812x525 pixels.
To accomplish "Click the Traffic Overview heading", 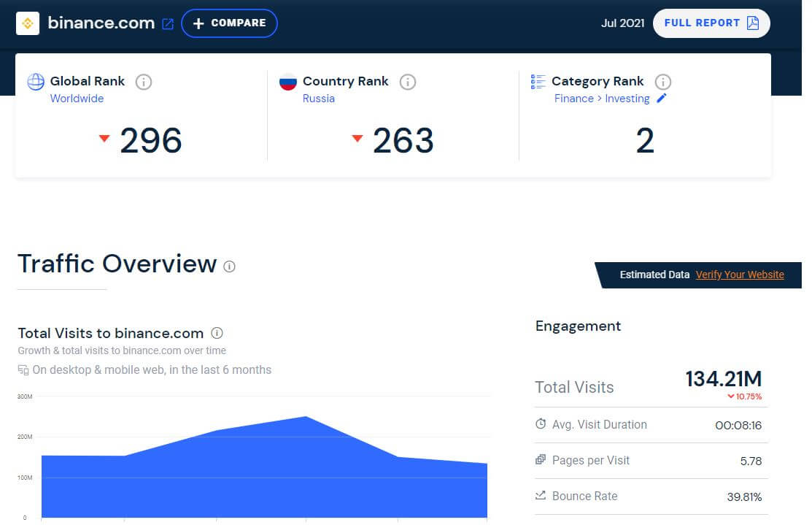I will 117,264.
